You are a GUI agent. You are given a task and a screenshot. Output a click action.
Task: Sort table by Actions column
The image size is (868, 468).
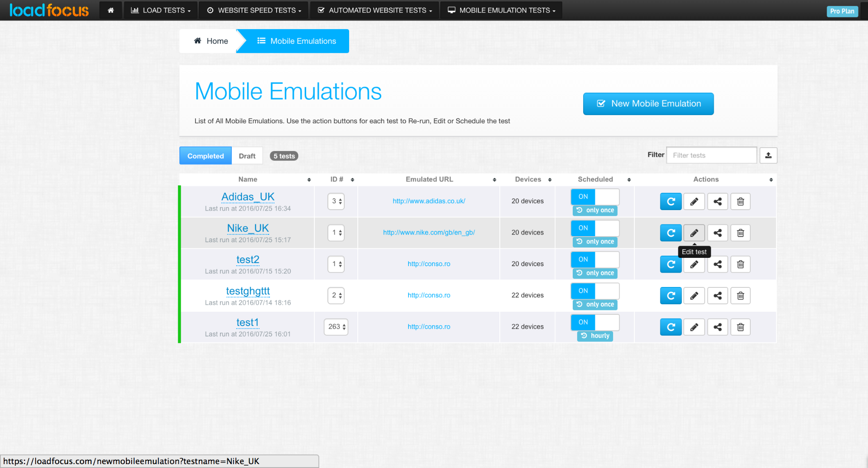coord(706,179)
